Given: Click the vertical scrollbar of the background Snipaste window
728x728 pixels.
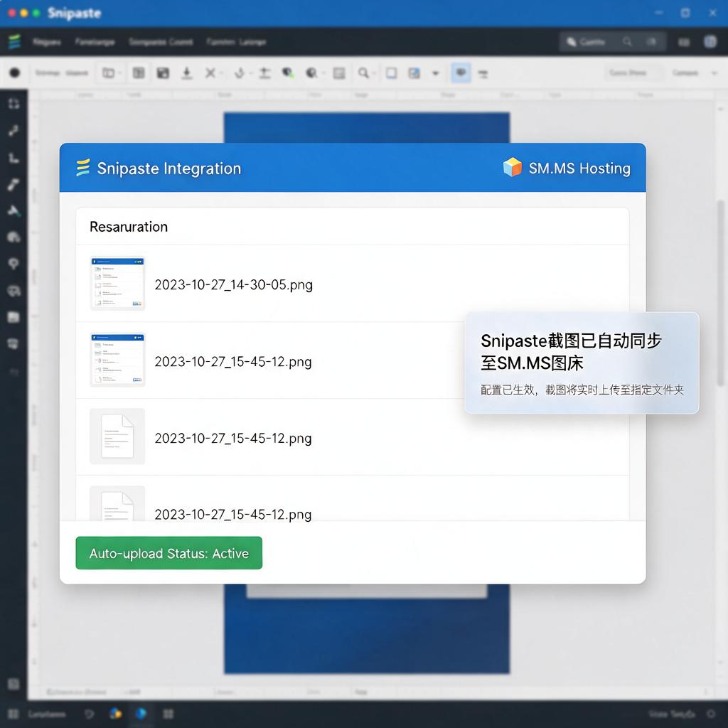Looking at the screenshot, I should (720, 292).
